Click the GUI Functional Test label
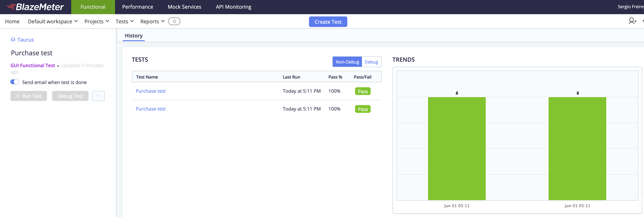Viewport: 644px width, 217px height. 33,65
